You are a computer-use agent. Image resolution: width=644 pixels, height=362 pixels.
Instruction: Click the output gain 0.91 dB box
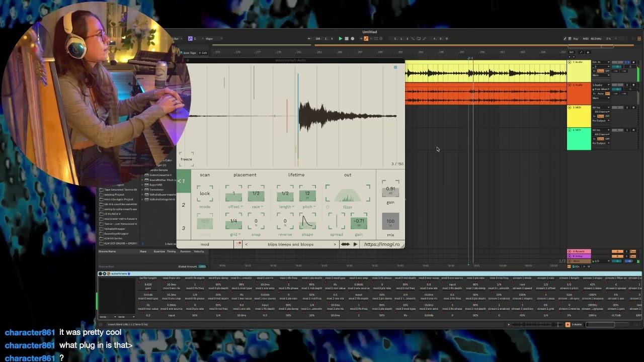[x=390, y=190]
